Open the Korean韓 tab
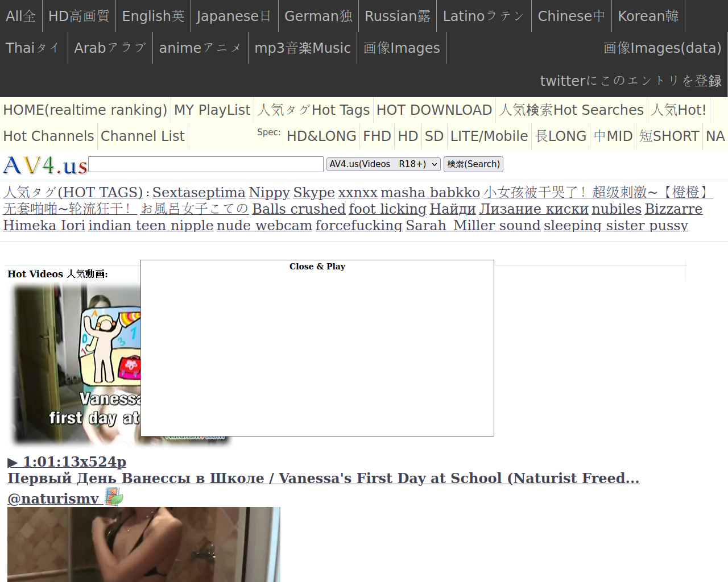The width and height of the screenshot is (728, 582). point(648,16)
